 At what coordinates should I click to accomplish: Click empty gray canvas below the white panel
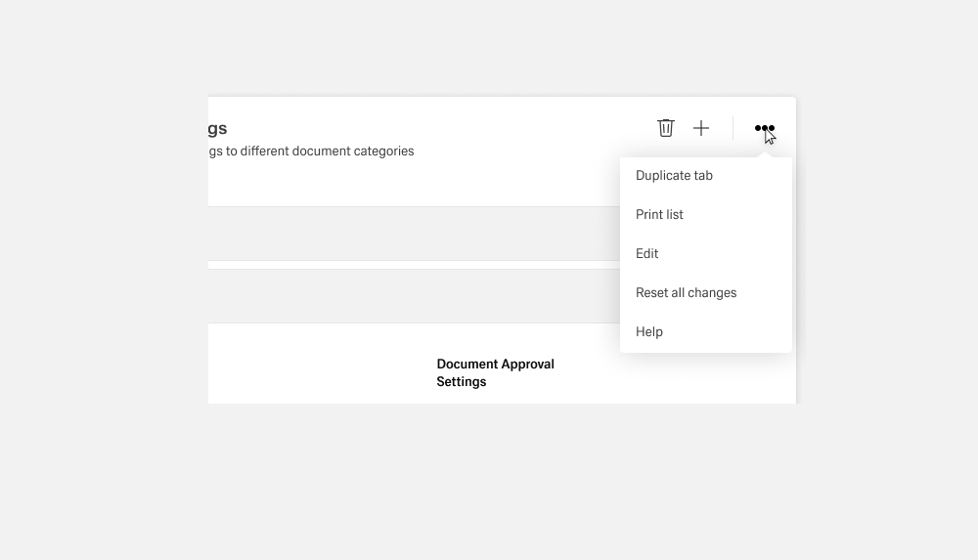(x=489, y=479)
